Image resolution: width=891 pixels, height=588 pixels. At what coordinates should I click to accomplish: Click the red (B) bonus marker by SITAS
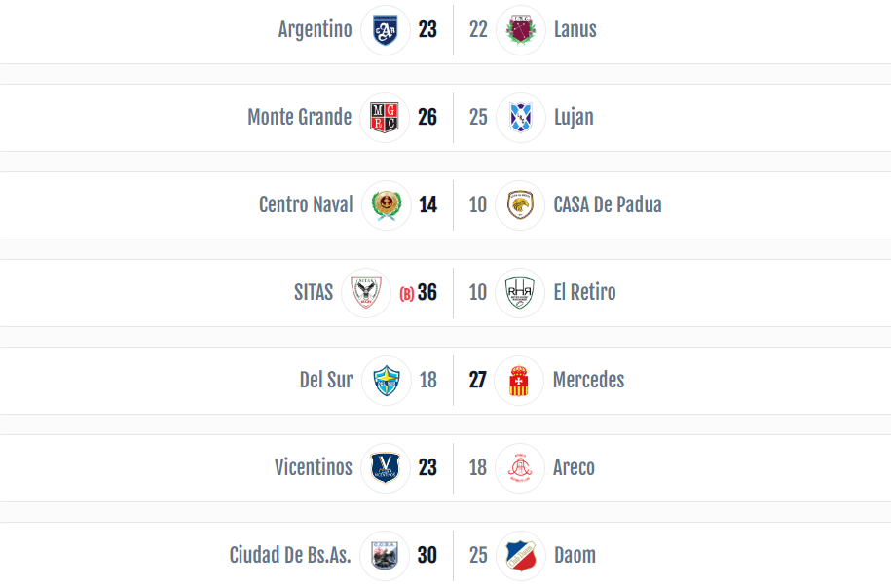coord(407,294)
